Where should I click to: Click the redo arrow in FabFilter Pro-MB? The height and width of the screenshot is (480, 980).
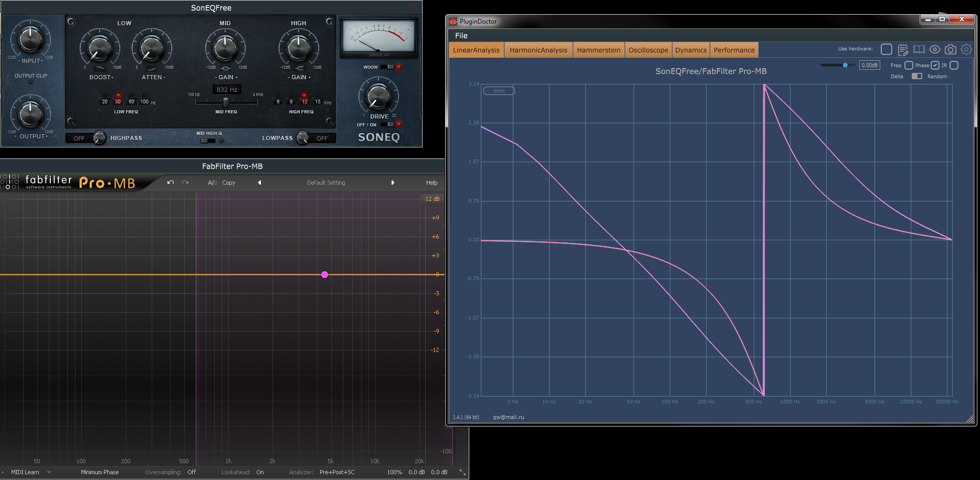pyautogui.click(x=185, y=183)
